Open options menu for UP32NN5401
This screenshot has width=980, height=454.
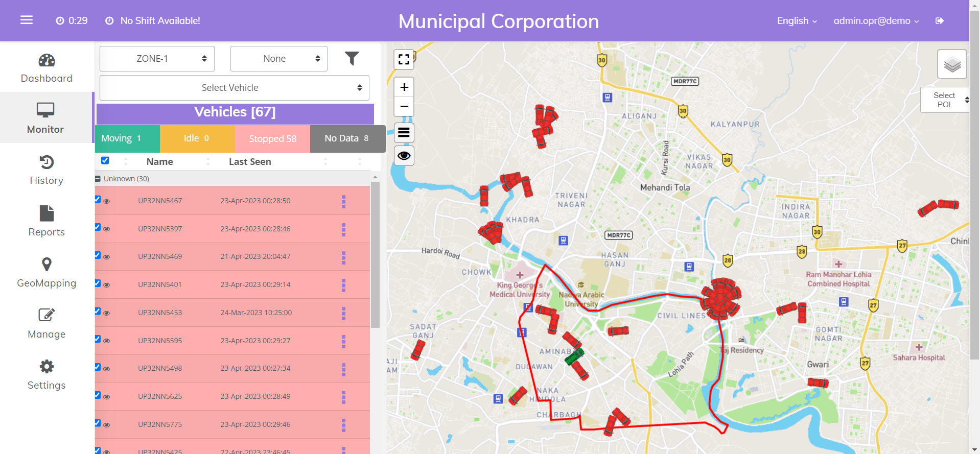coord(343,285)
